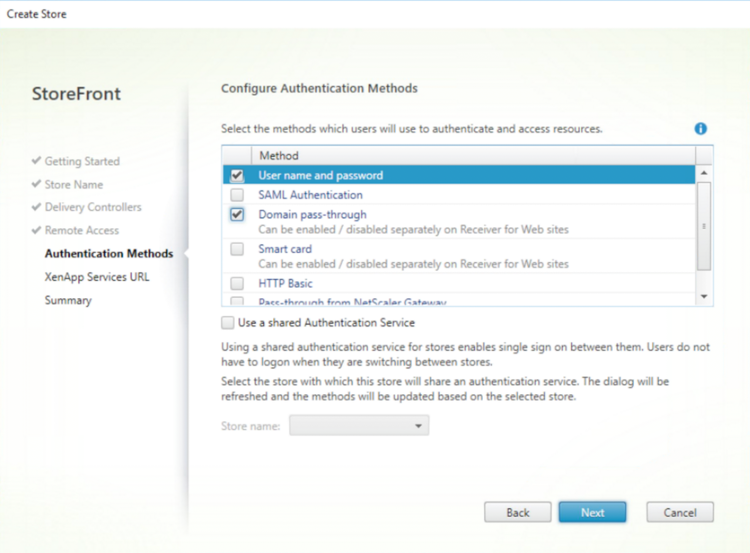750x553 pixels.
Task: Open the Store Name step
Action: pyautogui.click(x=74, y=184)
